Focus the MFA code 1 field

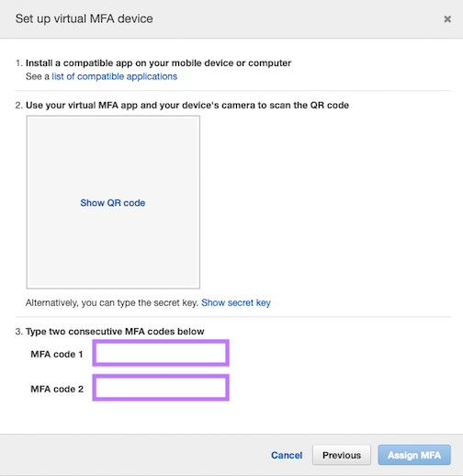pyautogui.click(x=161, y=353)
